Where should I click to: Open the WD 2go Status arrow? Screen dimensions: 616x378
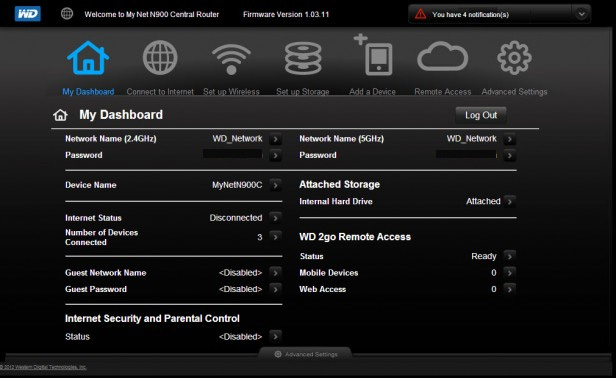510,256
